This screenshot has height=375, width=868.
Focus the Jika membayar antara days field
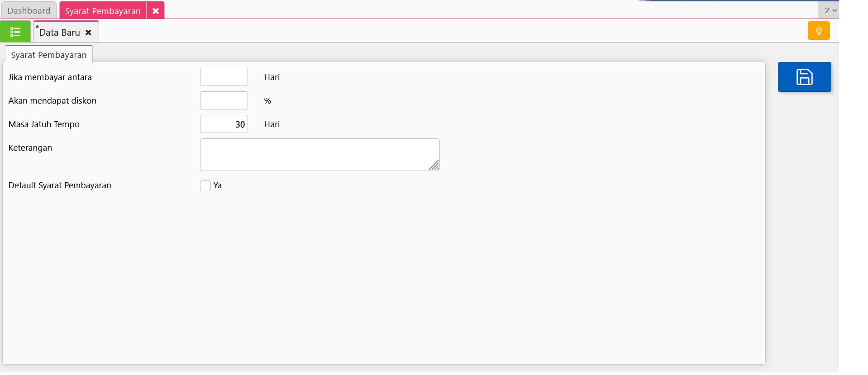224,77
